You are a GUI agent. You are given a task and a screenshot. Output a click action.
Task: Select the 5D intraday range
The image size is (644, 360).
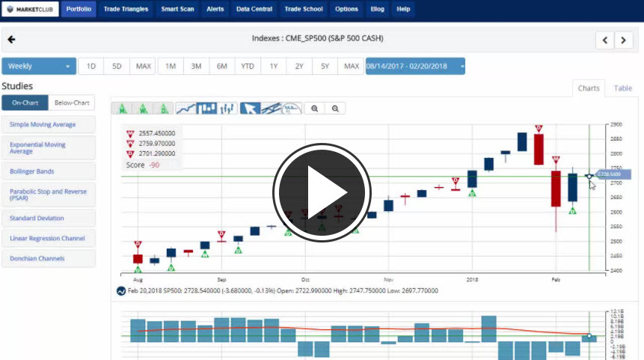pyautogui.click(x=117, y=66)
